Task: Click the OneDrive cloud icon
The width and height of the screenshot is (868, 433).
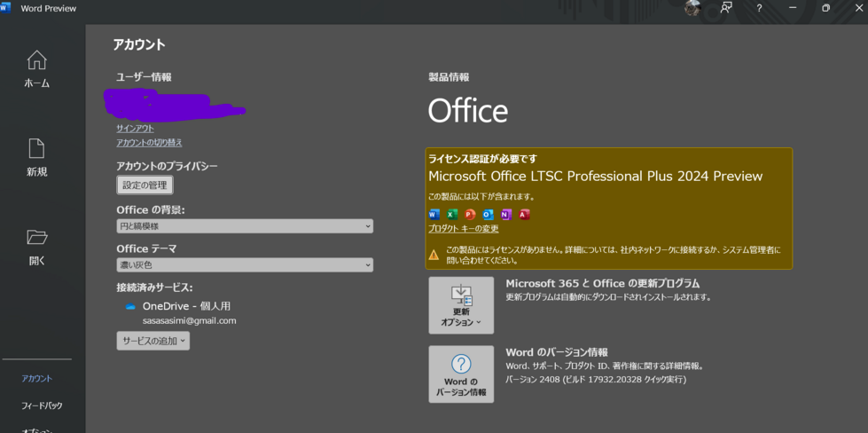Action: 130,306
